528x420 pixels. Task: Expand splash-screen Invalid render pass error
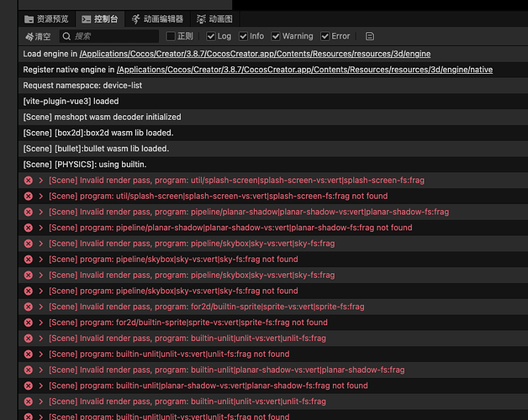click(40, 181)
